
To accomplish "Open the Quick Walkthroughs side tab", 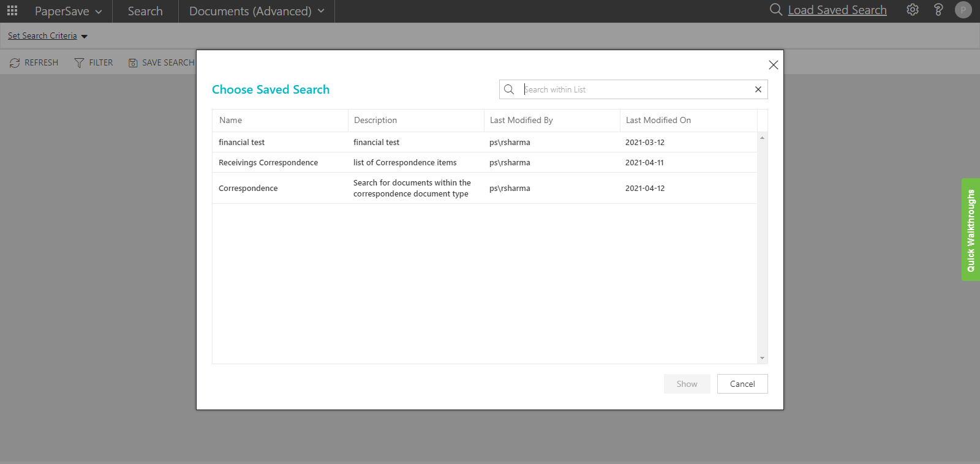I will [x=971, y=230].
